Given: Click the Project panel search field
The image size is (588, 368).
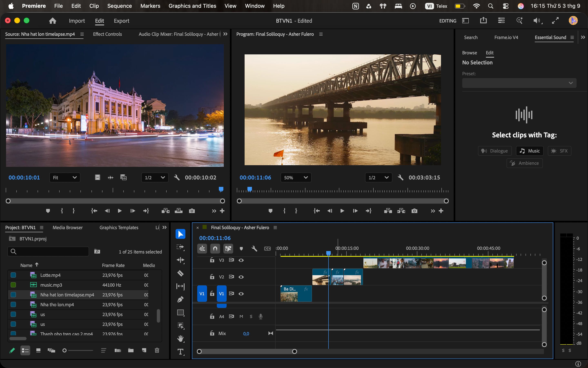Looking at the screenshot, I should click(x=48, y=251).
